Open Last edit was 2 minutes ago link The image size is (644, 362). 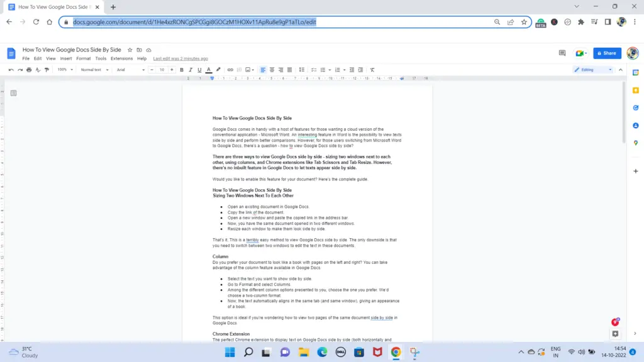(180, 58)
